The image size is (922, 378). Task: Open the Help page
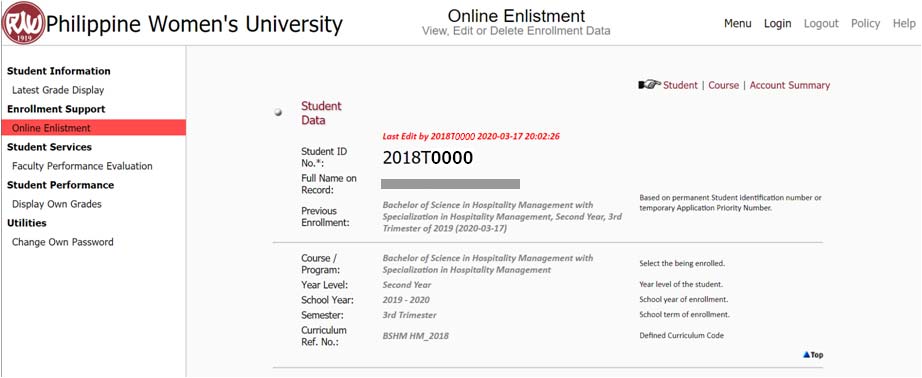coord(904,24)
